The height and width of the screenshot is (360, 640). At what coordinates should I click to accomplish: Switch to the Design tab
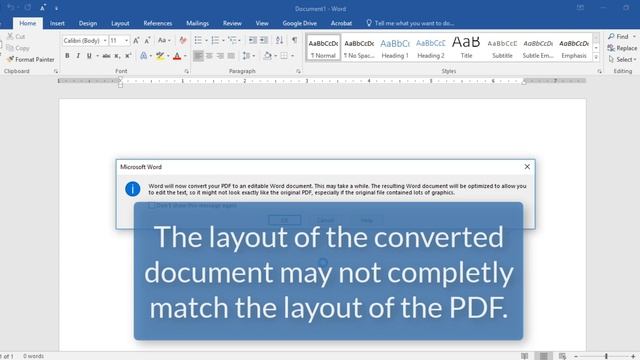click(88, 23)
